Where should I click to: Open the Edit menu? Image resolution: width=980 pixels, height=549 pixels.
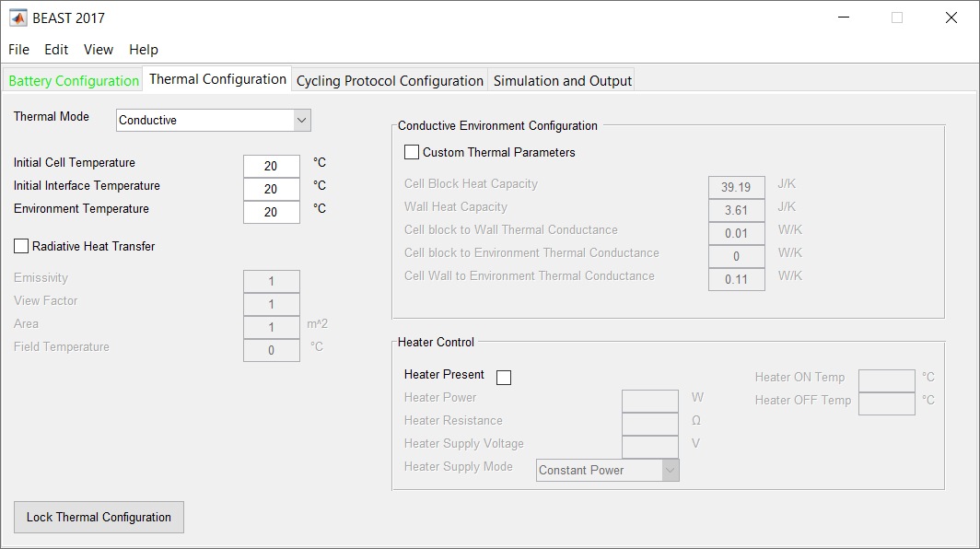click(x=56, y=49)
